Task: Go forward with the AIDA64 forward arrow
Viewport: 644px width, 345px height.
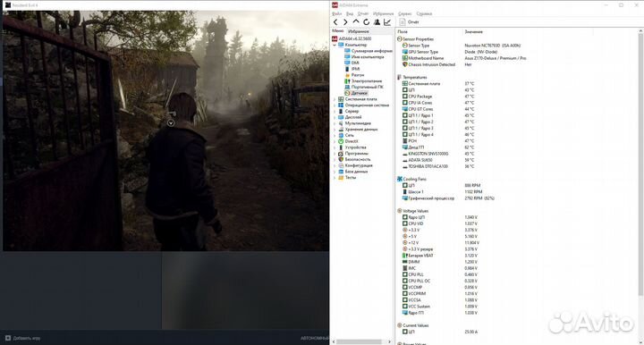Action: [x=345, y=22]
